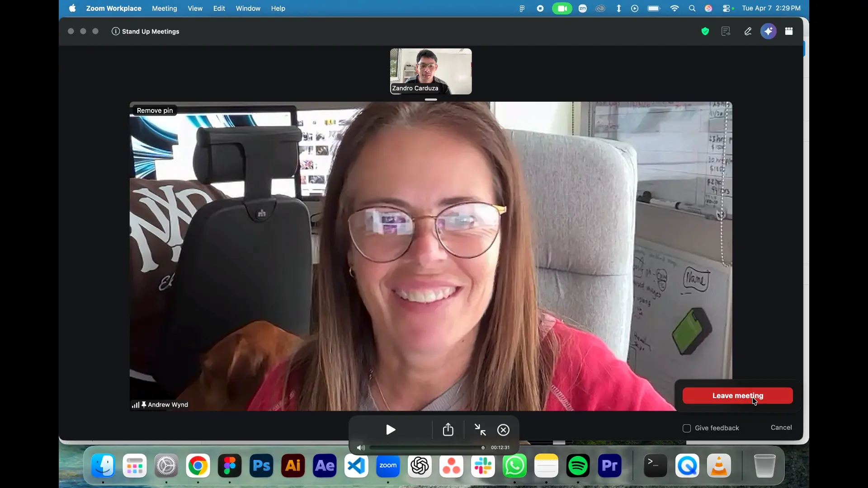Viewport: 868px width, 488px height.
Task: Open the Meeting menu
Action: pyautogui.click(x=165, y=8)
